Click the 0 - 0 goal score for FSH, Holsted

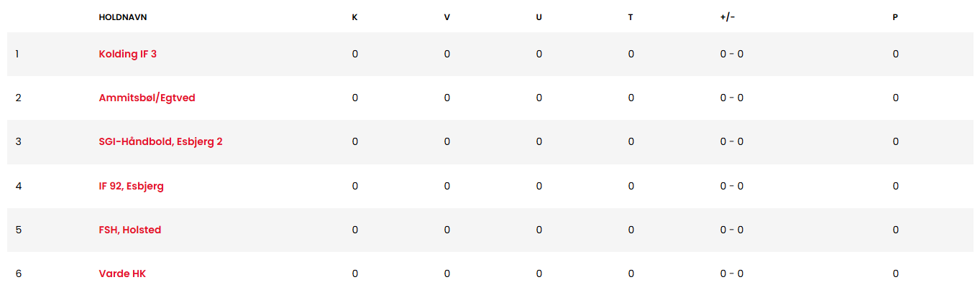(x=731, y=230)
